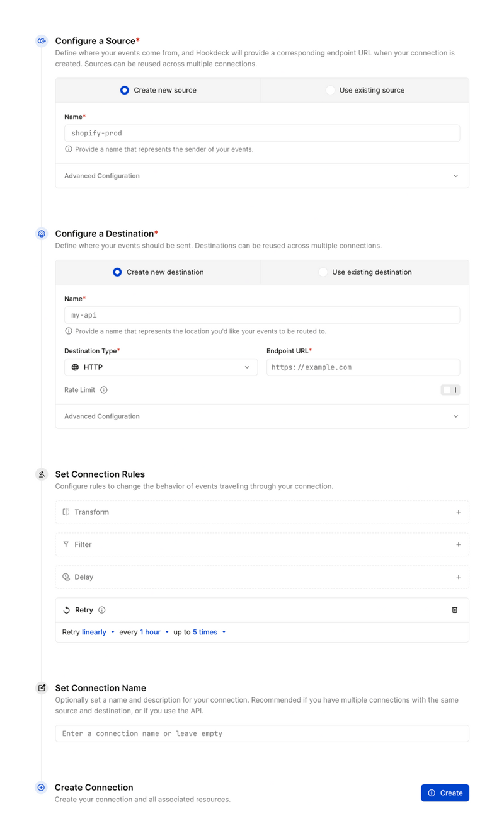This screenshot has height=838, width=504.
Task: Add a Filter rule with plus icon
Action: pyautogui.click(x=458, y=544)
